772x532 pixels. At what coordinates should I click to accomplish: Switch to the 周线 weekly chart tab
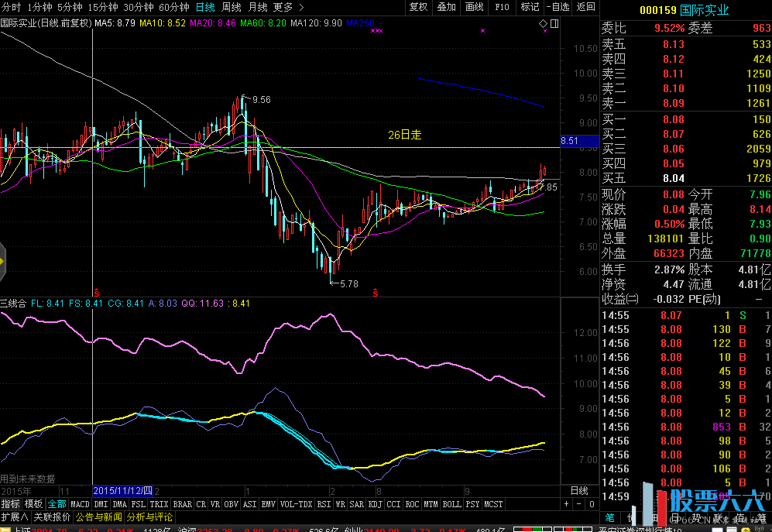(231, 7)
